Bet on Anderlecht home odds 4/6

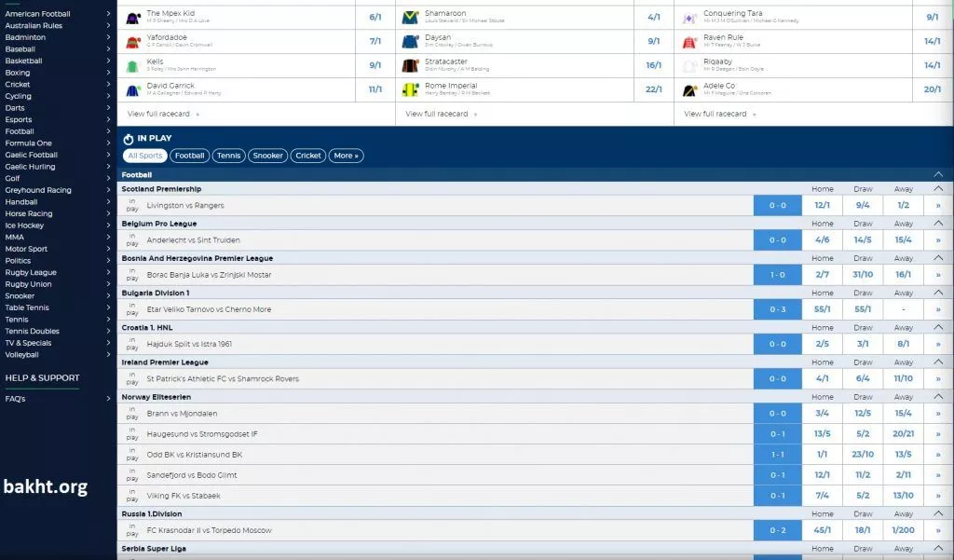point(822,240)
